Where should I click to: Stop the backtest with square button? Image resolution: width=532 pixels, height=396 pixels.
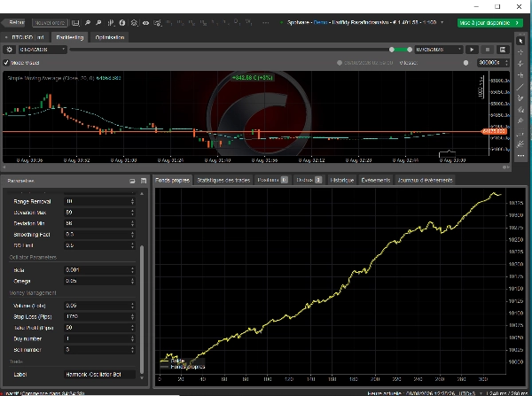click(x=488, y=50)
